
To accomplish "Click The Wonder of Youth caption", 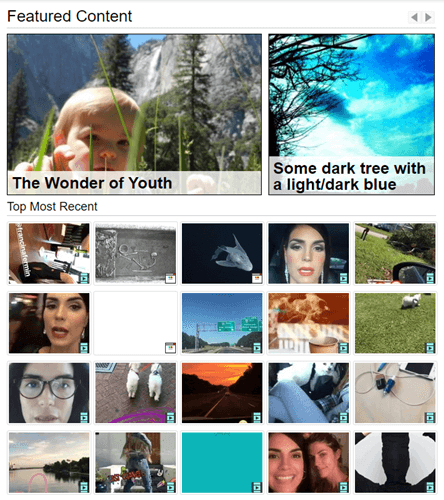I will (92, 183).
